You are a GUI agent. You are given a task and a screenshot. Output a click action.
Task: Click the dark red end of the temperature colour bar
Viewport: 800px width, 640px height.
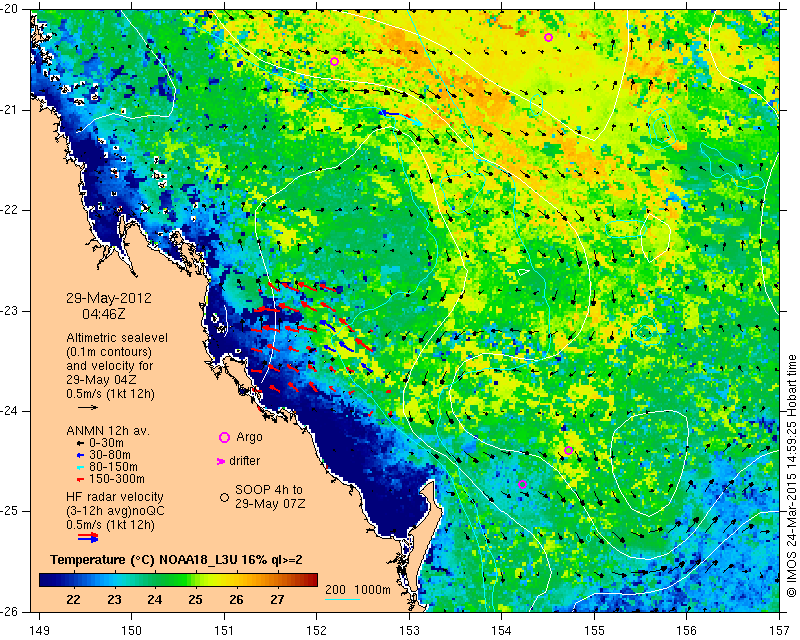point(311,580)
